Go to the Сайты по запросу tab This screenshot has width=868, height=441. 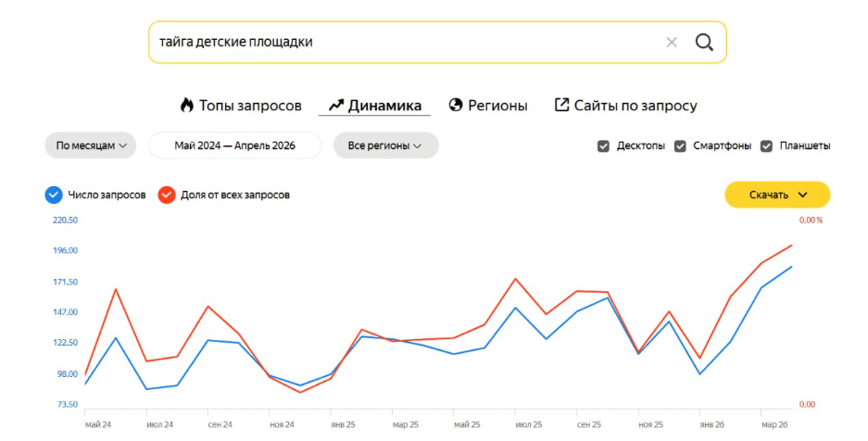pos(625,105)
